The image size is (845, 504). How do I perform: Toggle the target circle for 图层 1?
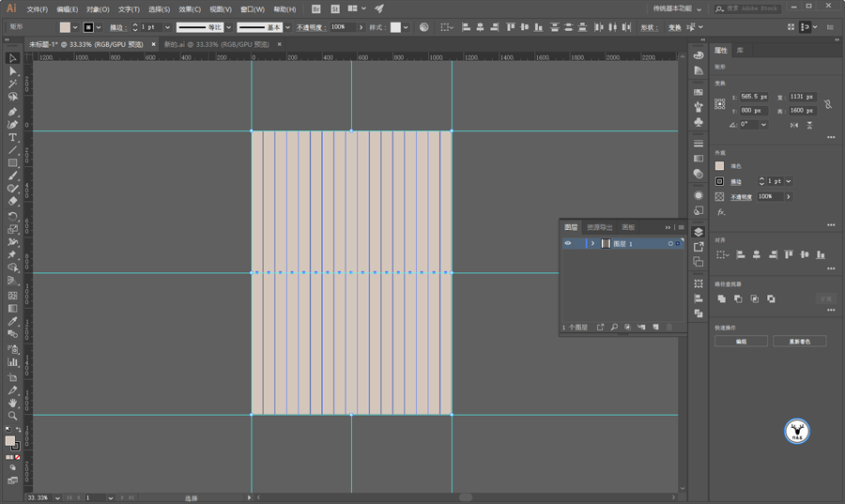click(x=670, y=243)
